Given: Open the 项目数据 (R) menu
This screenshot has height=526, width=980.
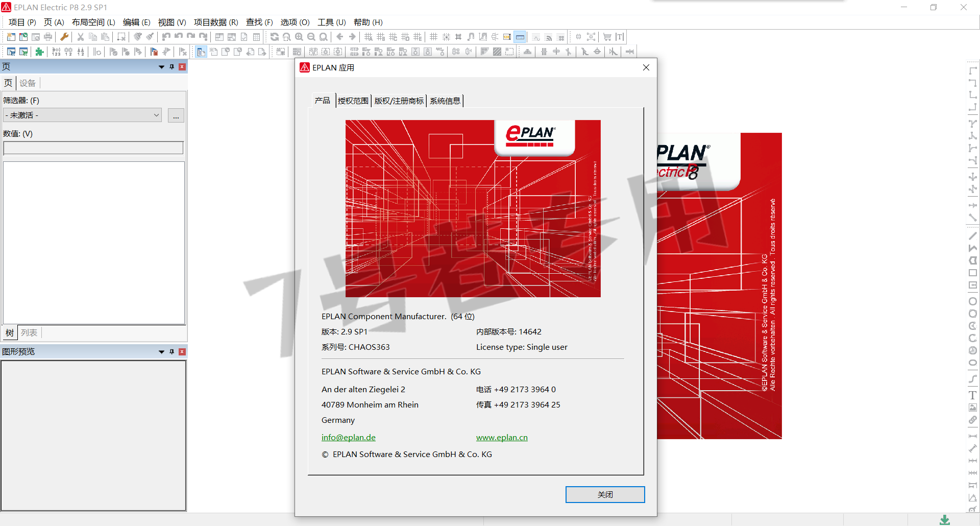Looking at the screenshot, I should pyautogui.click(x=216, y=22).
